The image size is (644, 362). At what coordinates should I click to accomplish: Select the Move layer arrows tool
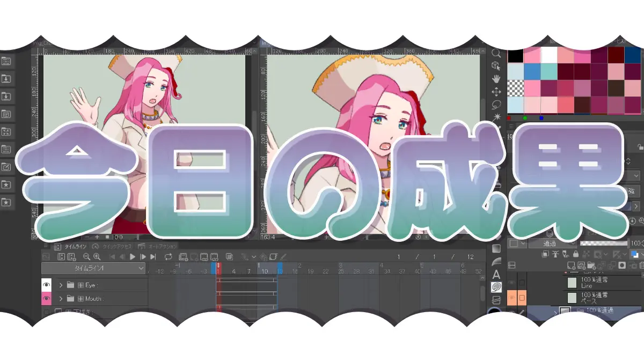pyautogui.click(x=496, y=92)
